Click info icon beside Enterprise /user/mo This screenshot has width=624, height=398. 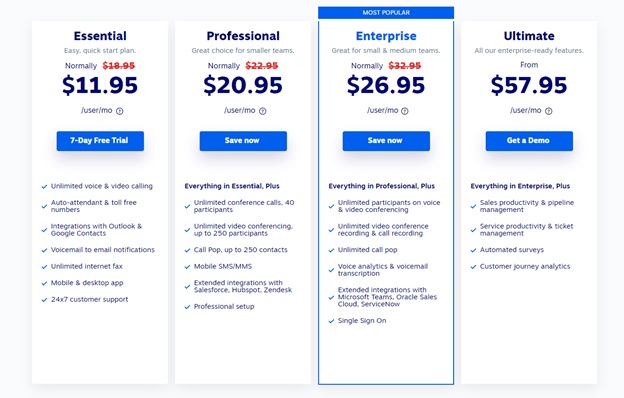[405, 111]
